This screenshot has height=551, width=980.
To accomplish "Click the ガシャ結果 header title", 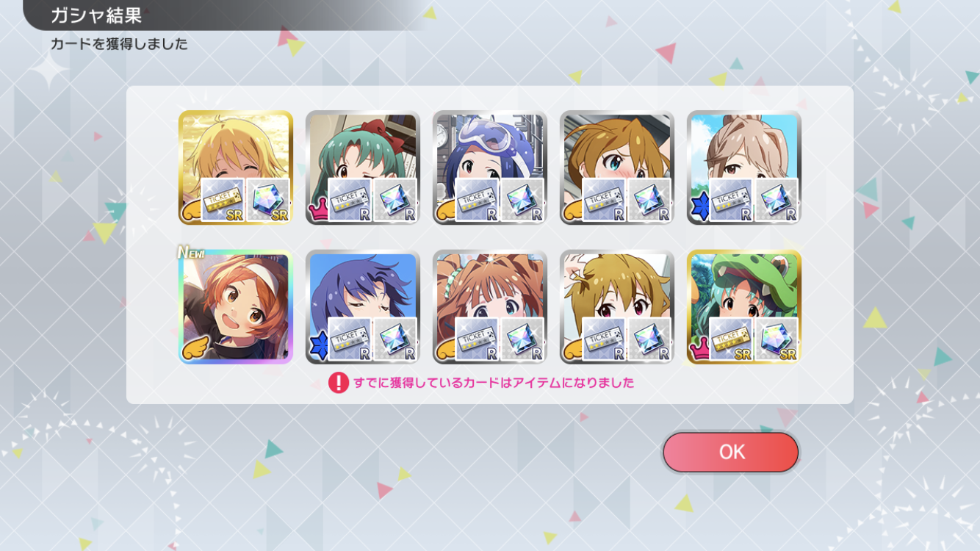I will point(96,15).
